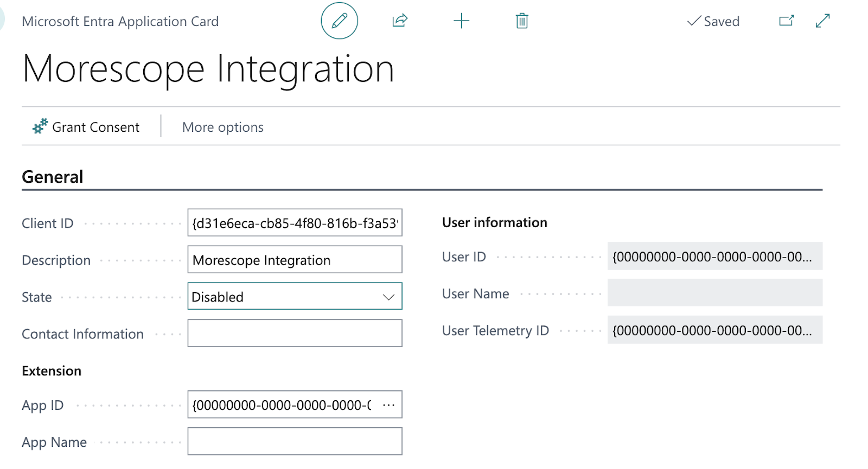Click the expand to full screen arrows
Image resolution: width=868 pixels, height=469 pixels.
click(x=823, y=21)
